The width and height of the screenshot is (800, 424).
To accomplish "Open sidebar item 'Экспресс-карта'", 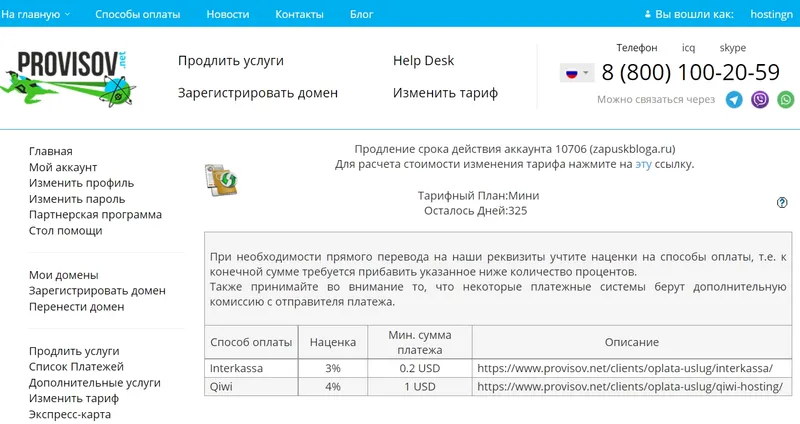I will pyautogui.click(x=69, y=414).
